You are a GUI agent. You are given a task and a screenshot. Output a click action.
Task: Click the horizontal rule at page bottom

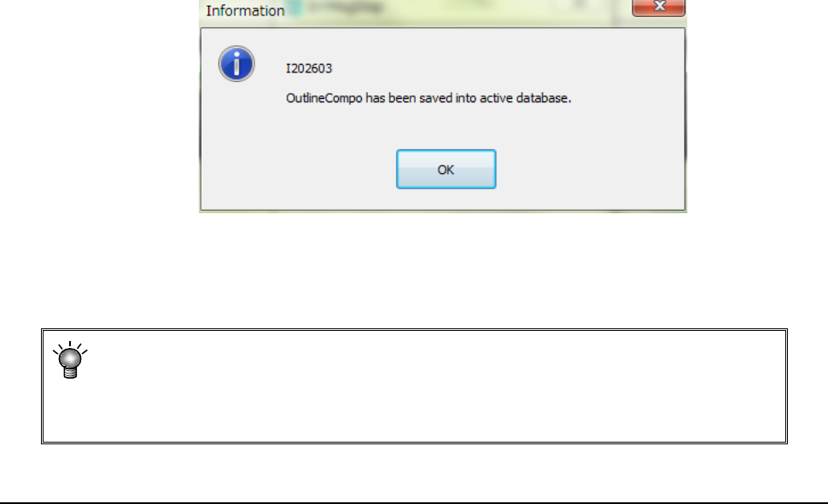[414, 502]
